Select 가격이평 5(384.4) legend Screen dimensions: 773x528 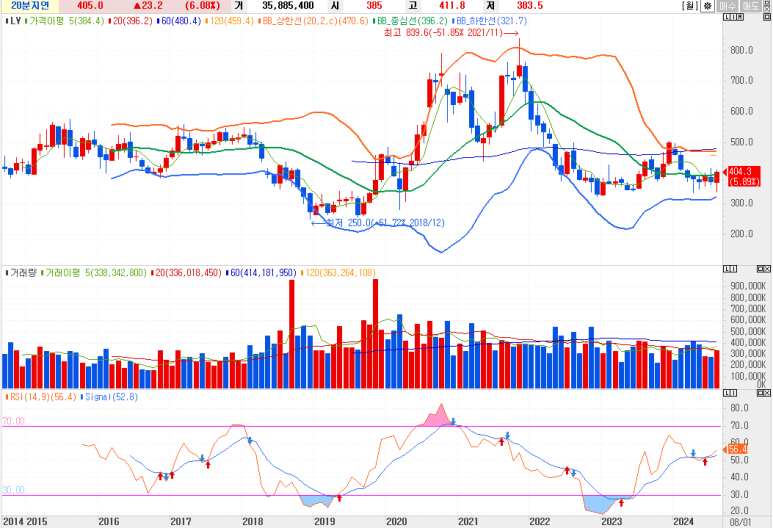click(65, 21)
